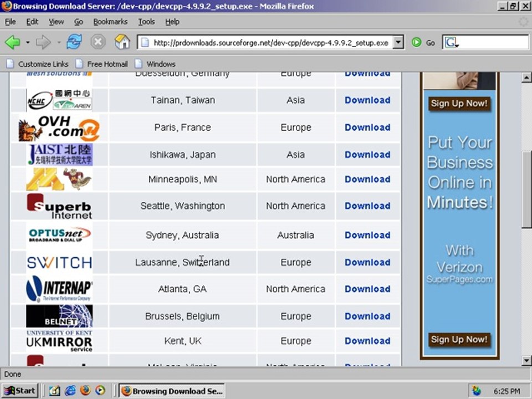Download from the Tainan, Taiwan mirror
Image resolution: width=532 pixels, height=399 pixels.
(367, 100)
